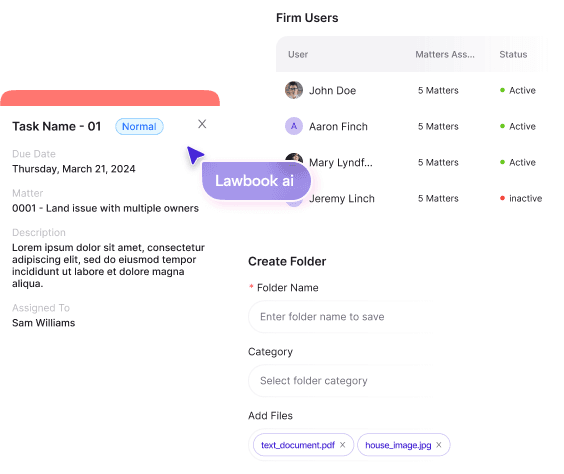Click the Sam Williams assignee name
The image size is (564, 474).
click(44, 323)
